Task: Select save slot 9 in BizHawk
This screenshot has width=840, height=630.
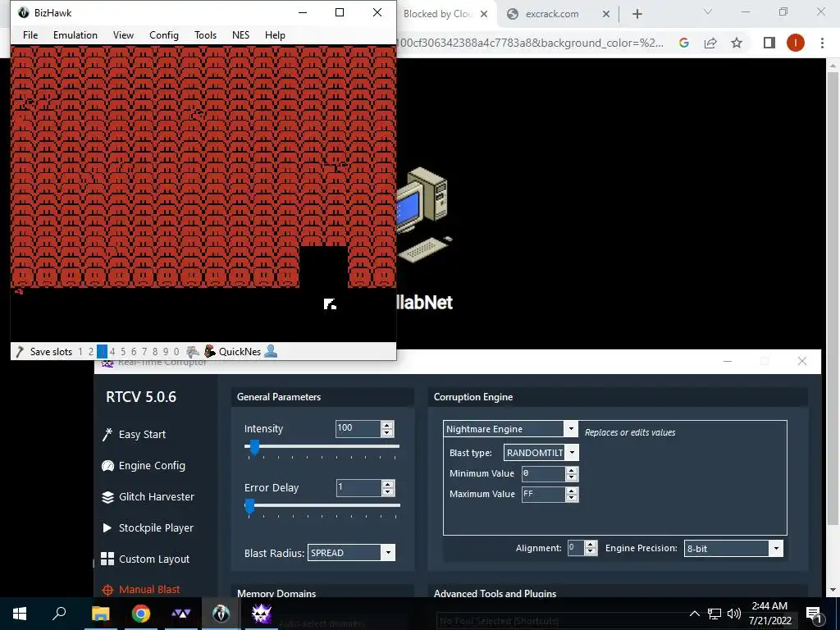Action: coord(166,352)
